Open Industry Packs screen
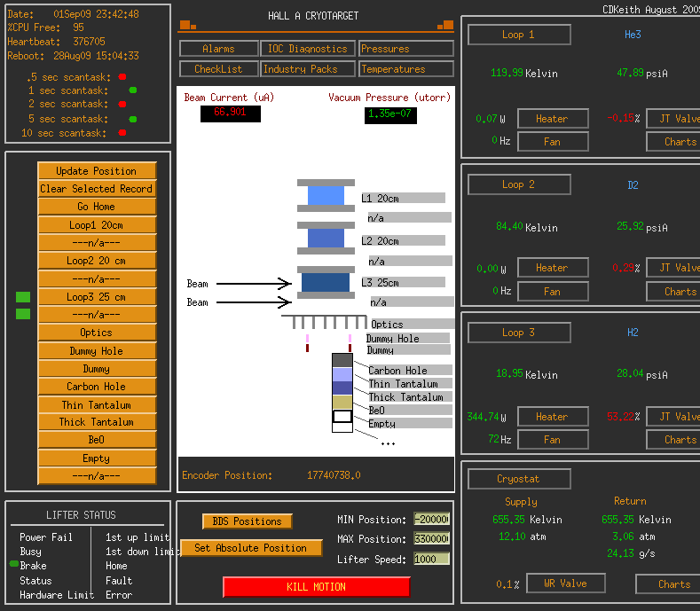Screen dimensions: 700x611 [308, 69]
